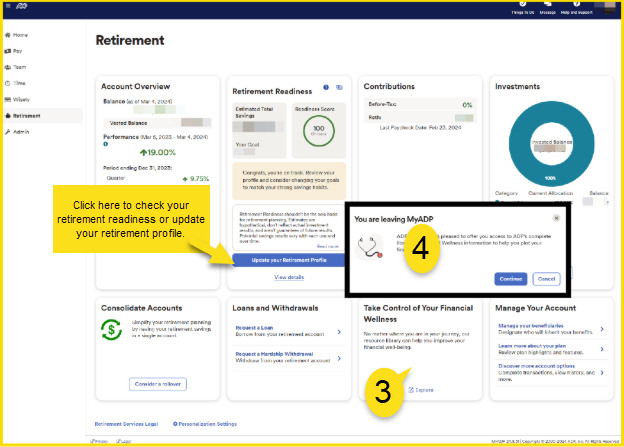The image size is (624, 447).
Task: Click the Vested Balance row
Action: 158,123
